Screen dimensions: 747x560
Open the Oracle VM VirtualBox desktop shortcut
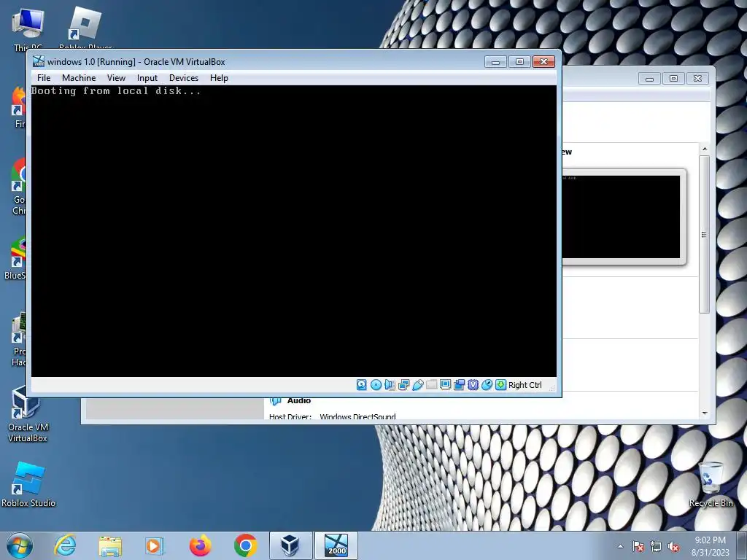[27, 414]
